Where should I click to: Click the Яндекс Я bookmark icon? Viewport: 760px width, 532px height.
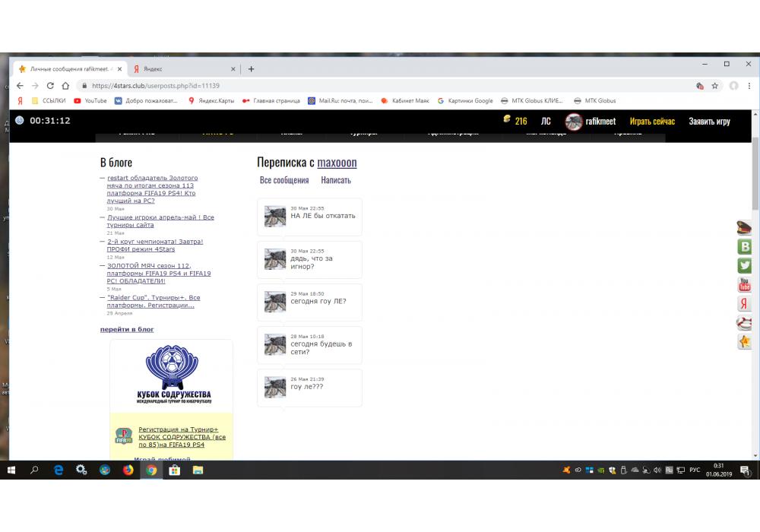(x=21, y=101)
